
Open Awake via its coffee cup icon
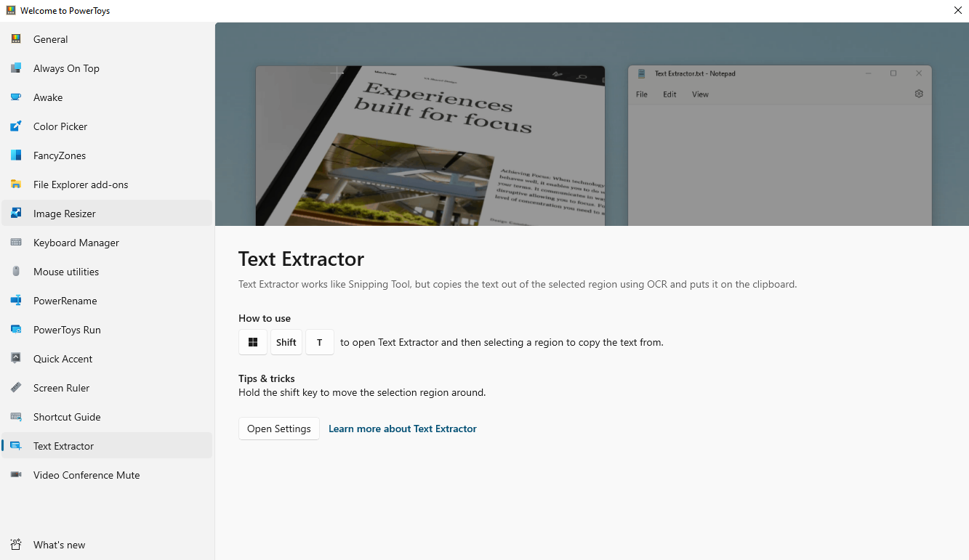[16, 97]
